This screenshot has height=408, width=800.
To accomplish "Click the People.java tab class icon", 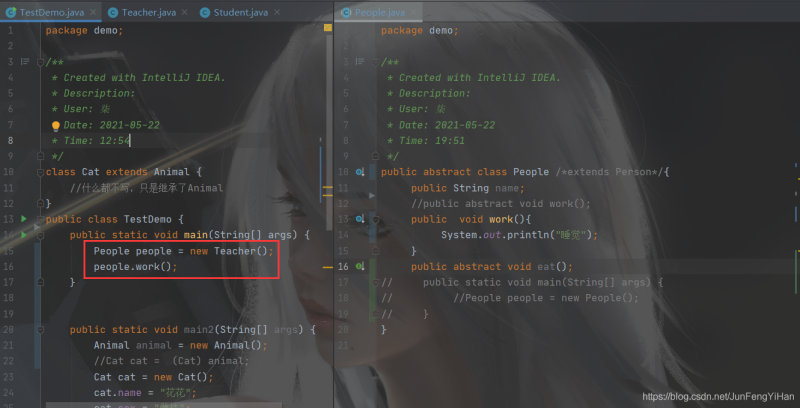I will (x=346, y=12).
